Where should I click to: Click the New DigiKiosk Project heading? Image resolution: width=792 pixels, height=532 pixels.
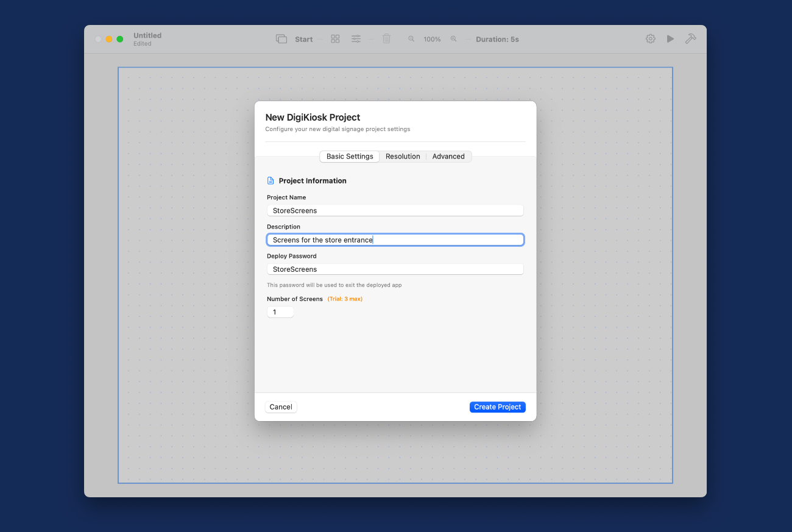(313, 117)
